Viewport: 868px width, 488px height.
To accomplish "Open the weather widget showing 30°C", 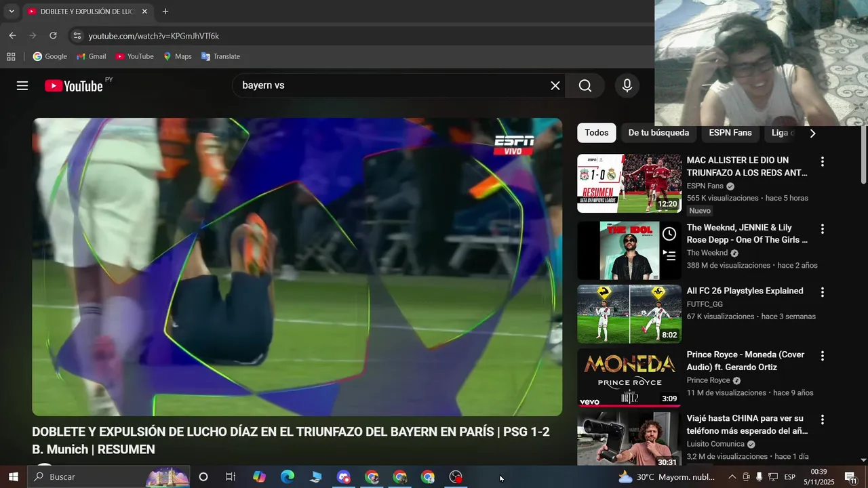I will (x=667, y=477).
